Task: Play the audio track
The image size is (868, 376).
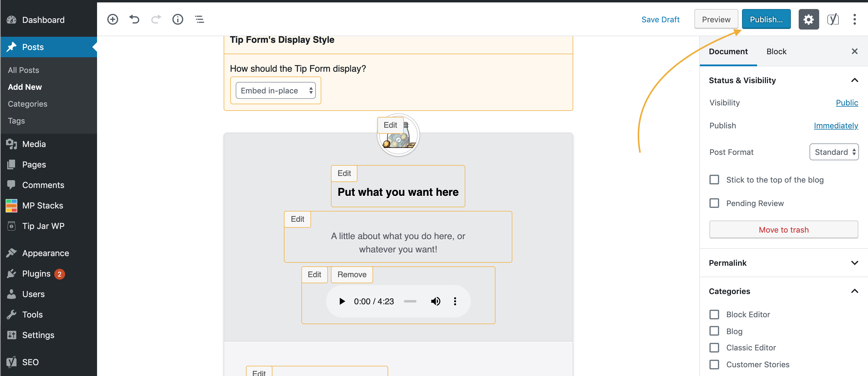Action: (342, 301)
